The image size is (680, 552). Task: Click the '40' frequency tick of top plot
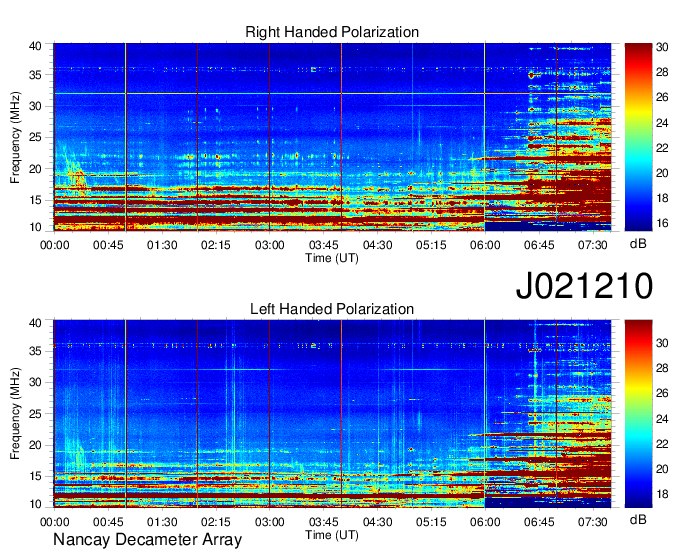point(35,46)
